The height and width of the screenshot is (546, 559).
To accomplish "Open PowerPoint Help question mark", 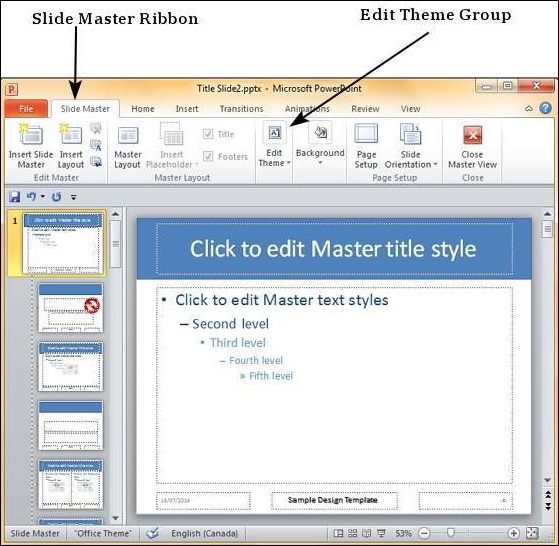I will point(545,108).
